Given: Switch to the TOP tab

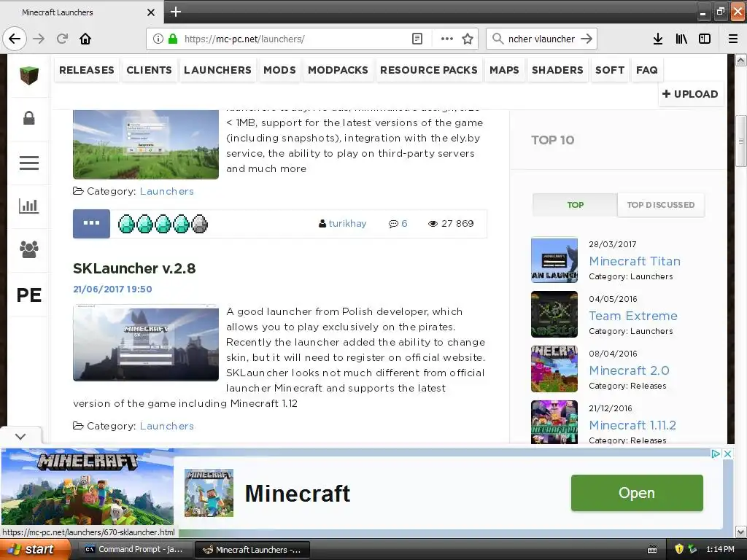Looking at the screenshot, I should 575,205.
